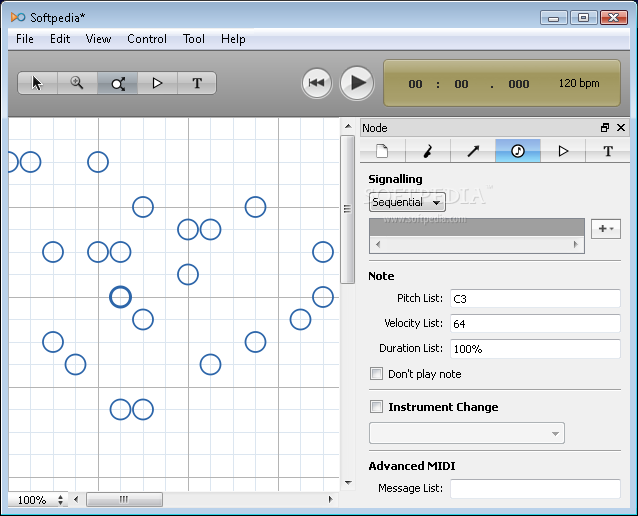
Task: Click the canvas scroll down arrow
Action: click(x=348, y=483)
